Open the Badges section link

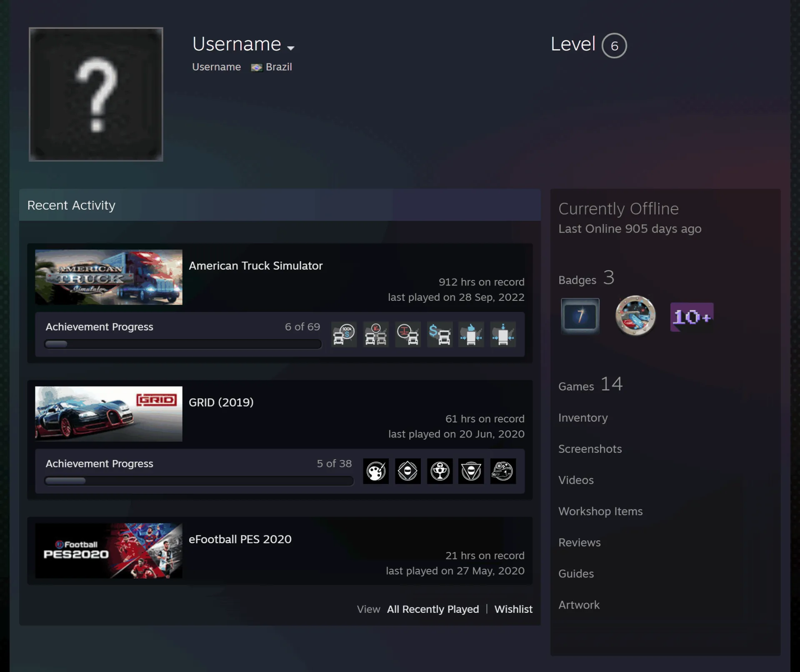pyautogui.click(x=586, y=278)
